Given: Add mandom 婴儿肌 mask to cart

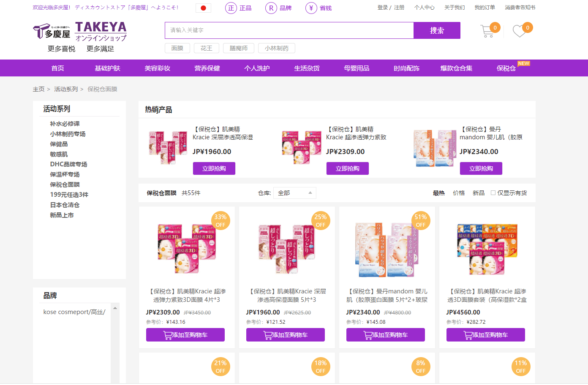Looking at the screenshot, I should tap(386, 335).
